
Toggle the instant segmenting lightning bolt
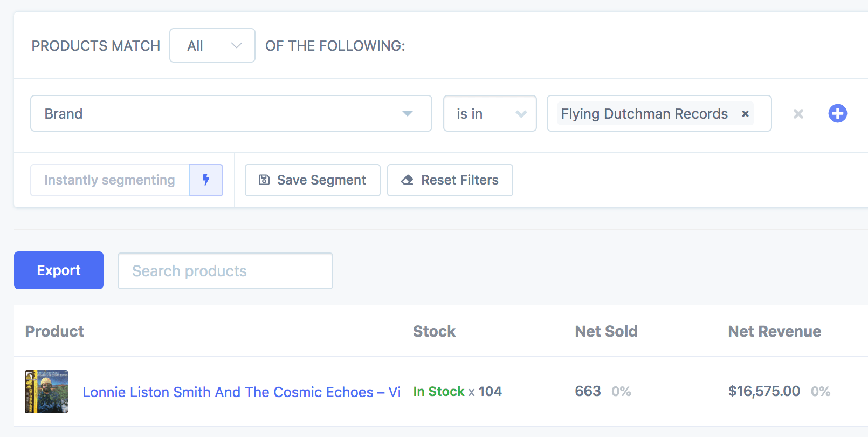pyautogui.click(x=205, y=180)
